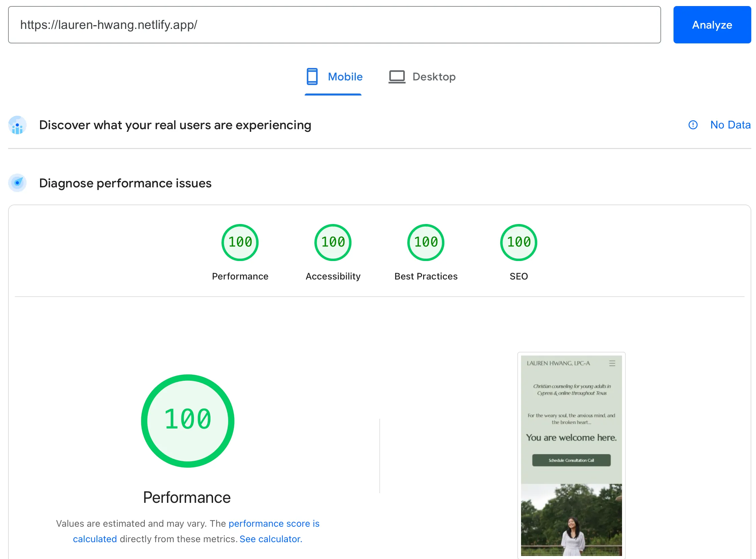Image resolution: width=756 pixels, height=559 pixels.
Task: Switch to the Desktop tab
Action: point(434,76)
